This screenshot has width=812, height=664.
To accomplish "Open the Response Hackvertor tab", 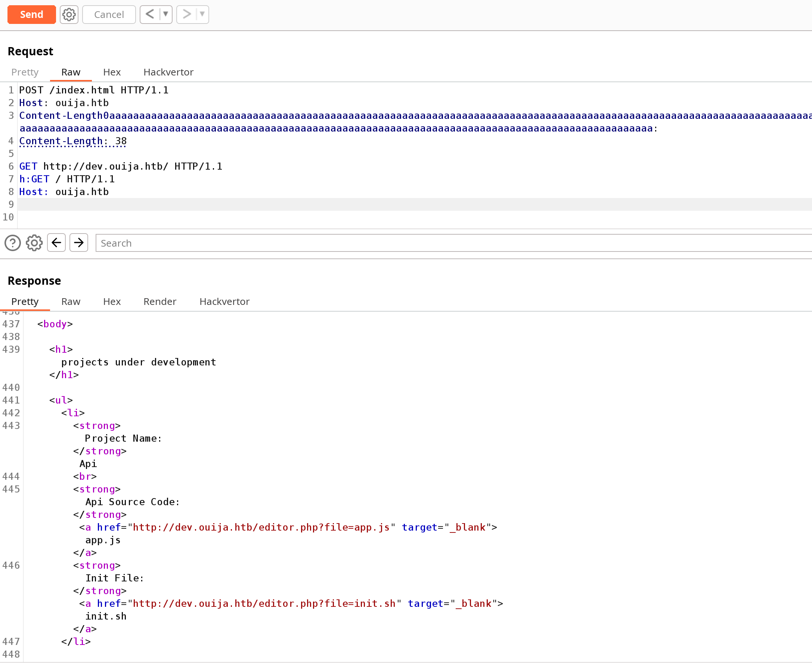I will point(224,302).
